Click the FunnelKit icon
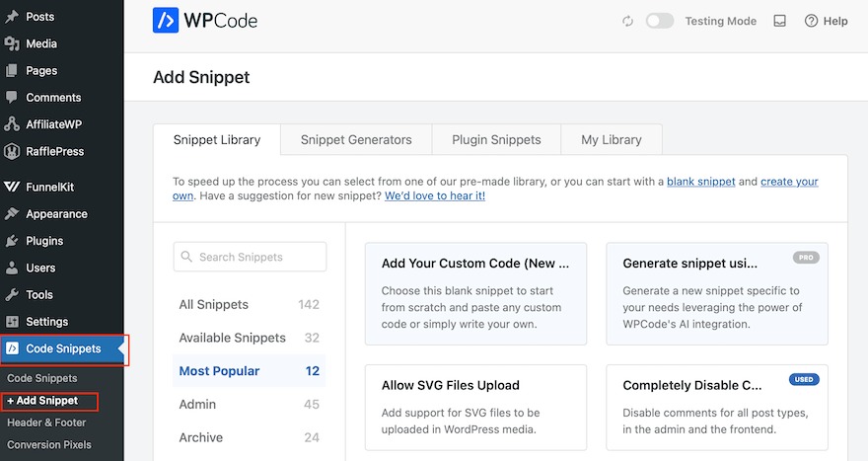Image resolution: width=868 pixels, height=461 pixels. pos(12,187)
